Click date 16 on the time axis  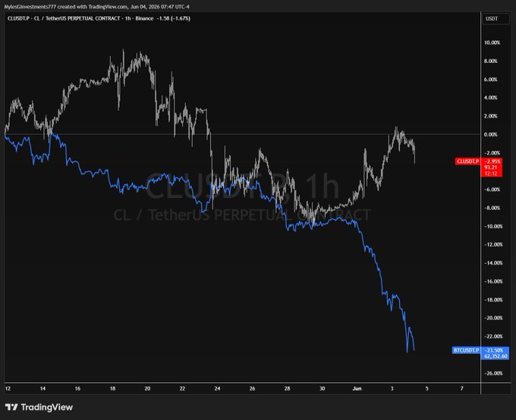pos(77,389)
